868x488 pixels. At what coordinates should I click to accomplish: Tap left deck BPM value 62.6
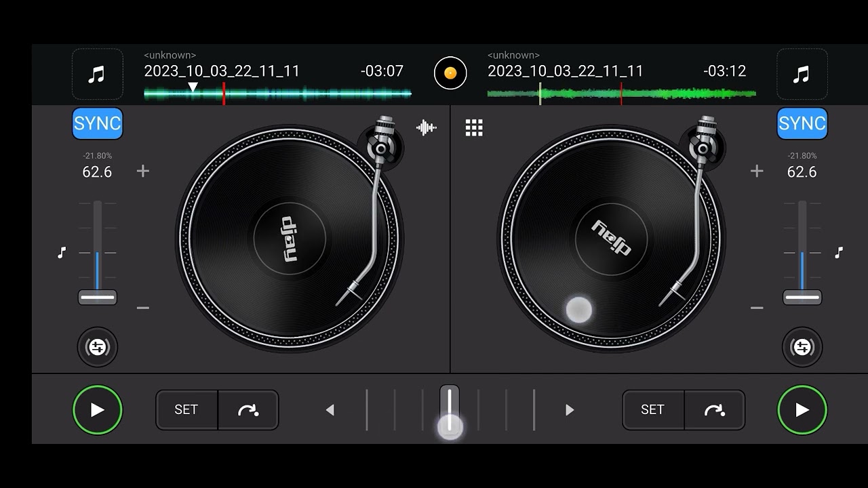97,172
